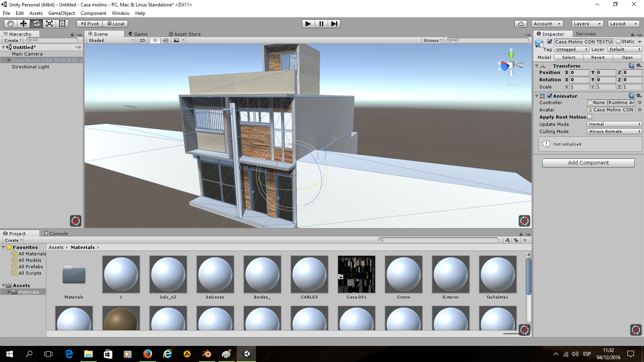
Task: Select the Casa.001 material thumbnail
Action: 357,274
